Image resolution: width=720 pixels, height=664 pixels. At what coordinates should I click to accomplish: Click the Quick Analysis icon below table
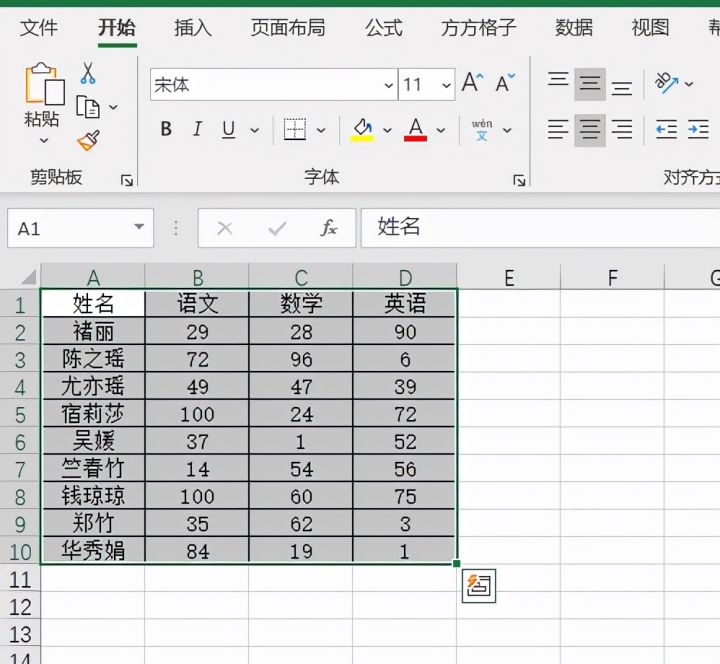pos(479,586)
